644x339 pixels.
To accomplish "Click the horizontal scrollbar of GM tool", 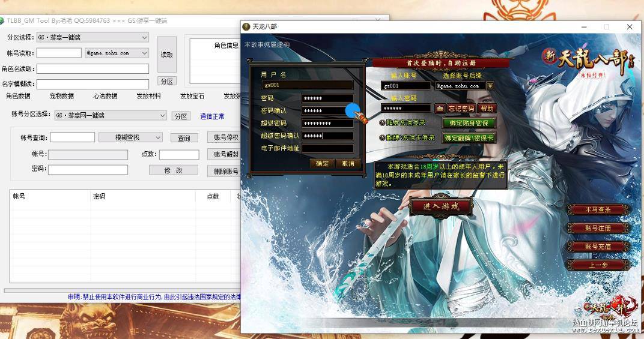I will (123, 290).
